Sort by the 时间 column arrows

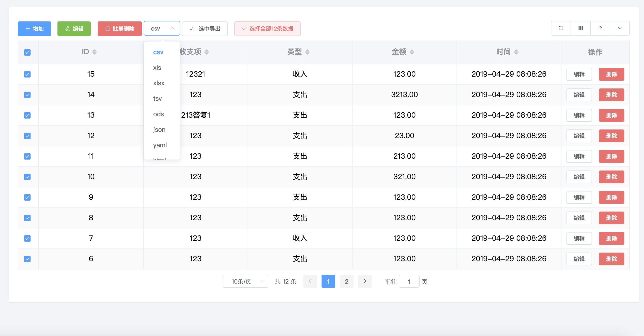coord(516,52)
